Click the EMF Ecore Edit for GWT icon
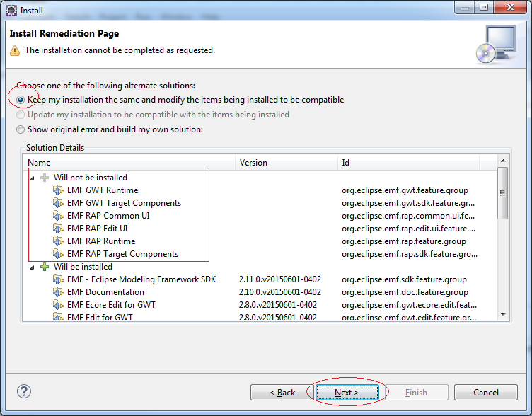Viewport: 532px width, 416px height. pyautogui.click(x=58, y=305)
